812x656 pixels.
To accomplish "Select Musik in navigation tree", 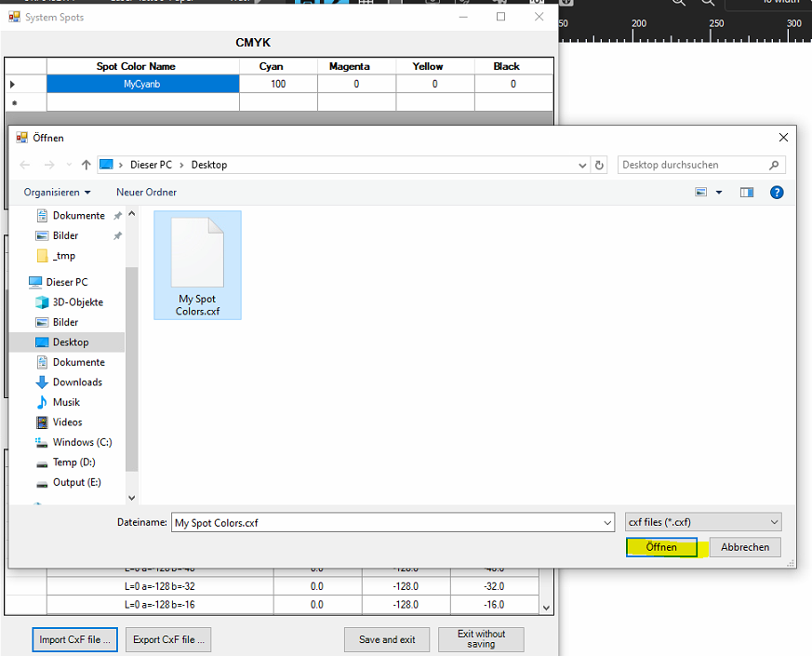I will 66,402.
